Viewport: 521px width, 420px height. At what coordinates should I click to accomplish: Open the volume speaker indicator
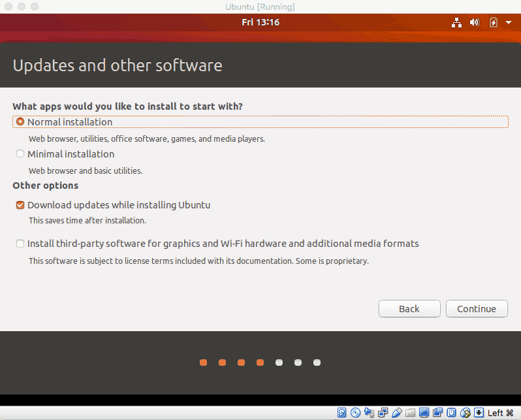475,22
